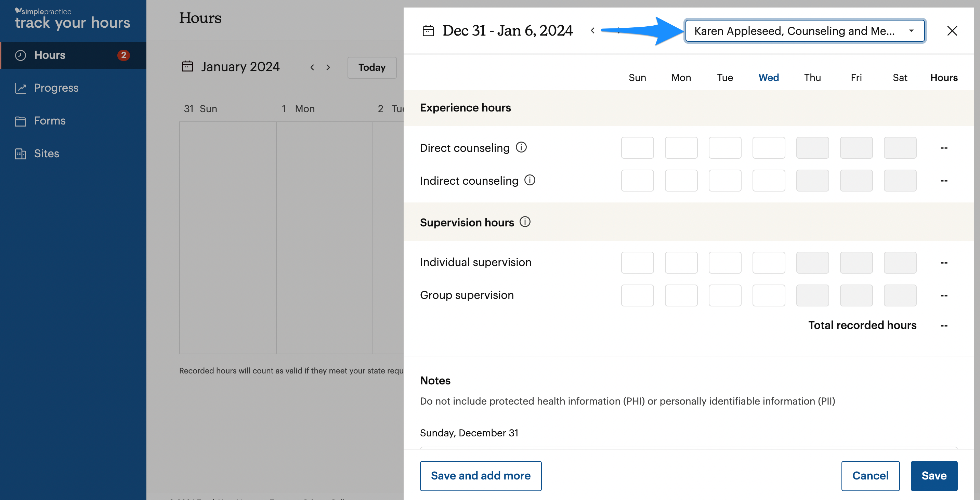
Task: Click calendar icon beside Dec 31 - Jan 6
Action: click(428, 31)
